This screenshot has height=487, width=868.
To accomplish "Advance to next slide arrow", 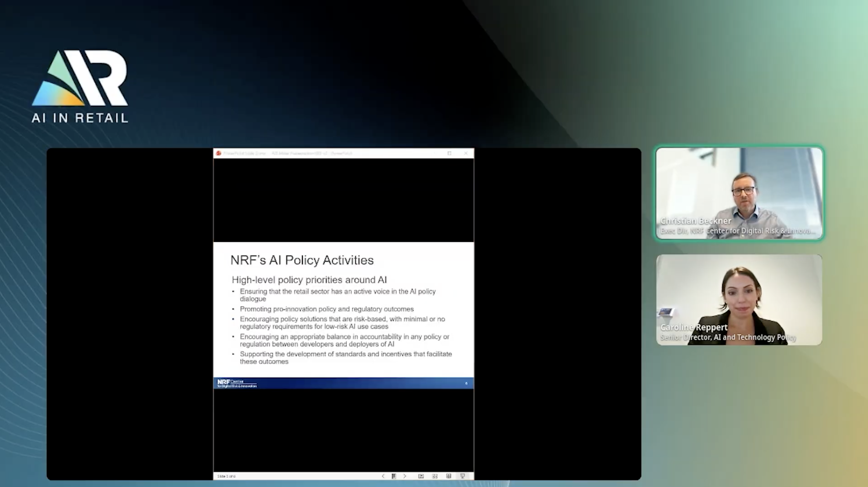I will click(405, 476).
